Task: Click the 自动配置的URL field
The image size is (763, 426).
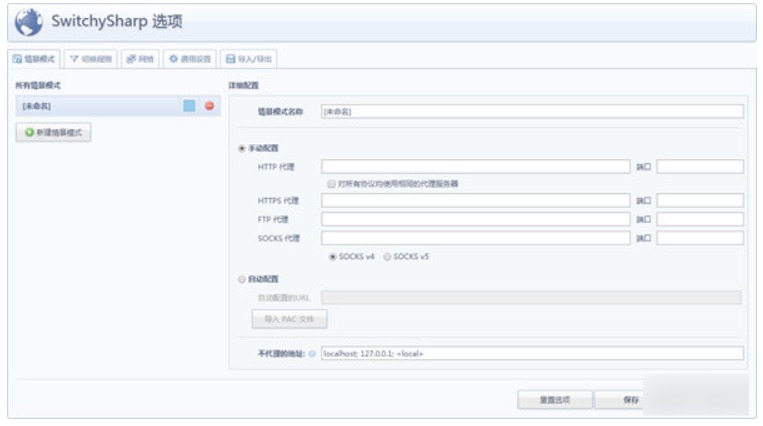Action: pos(531,297)
